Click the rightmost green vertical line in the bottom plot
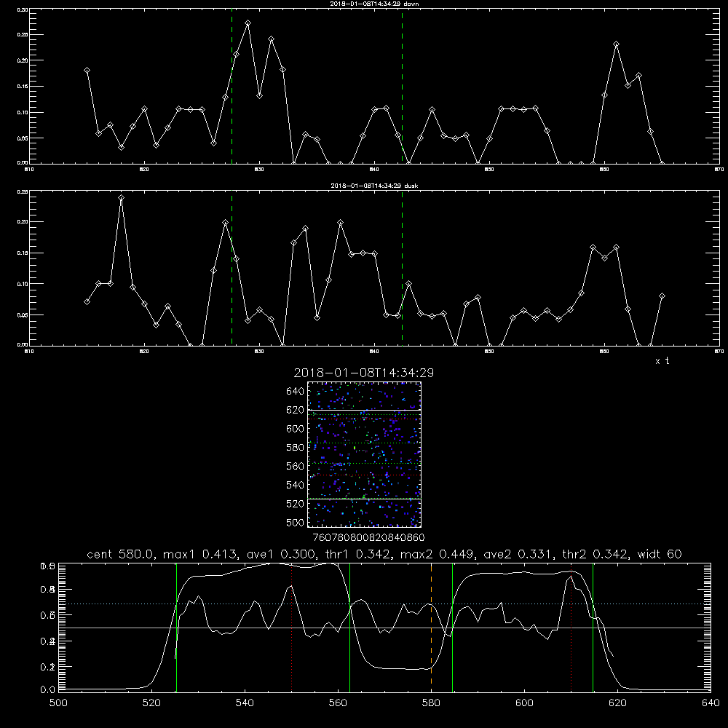Screen dimensions: 728x728 [593, 627]
